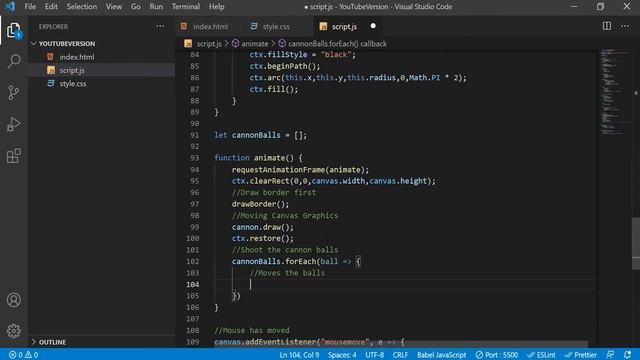
Task: Open Explorer Views and More Actions ellipsis
Action: point(160,26)
